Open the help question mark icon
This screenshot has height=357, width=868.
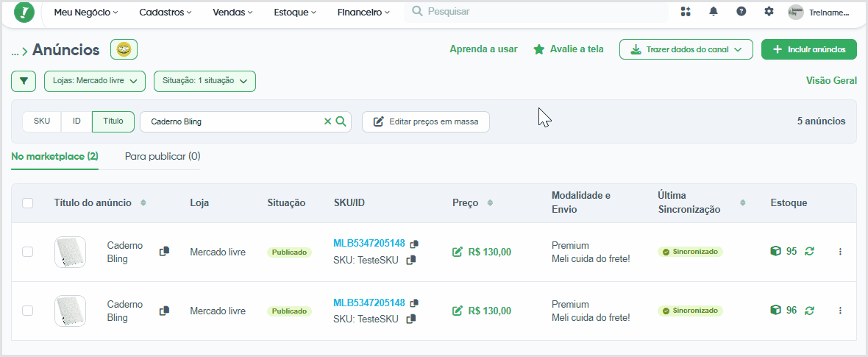point(741,12)
